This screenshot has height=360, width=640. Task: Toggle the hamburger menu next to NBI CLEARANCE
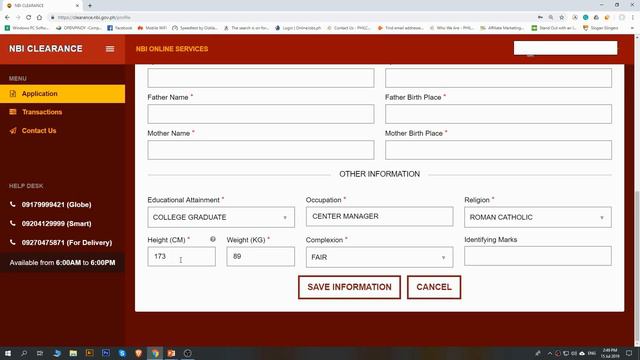click(110, 49)
